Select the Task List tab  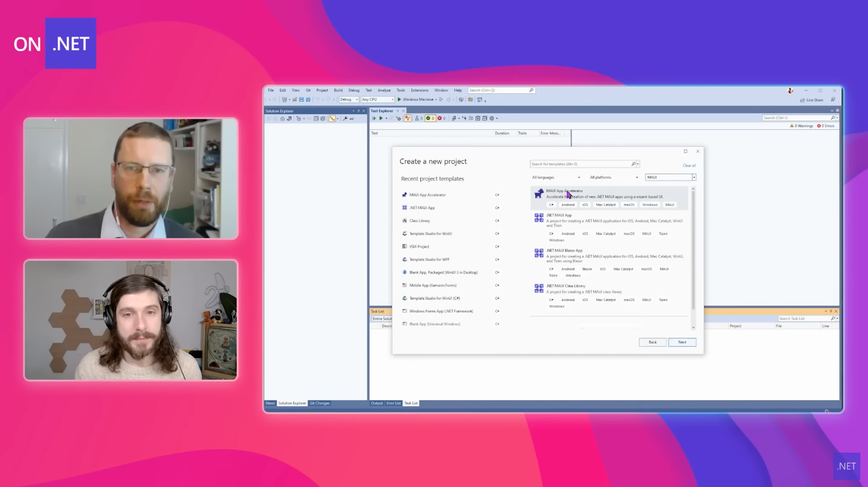(411, 403)
